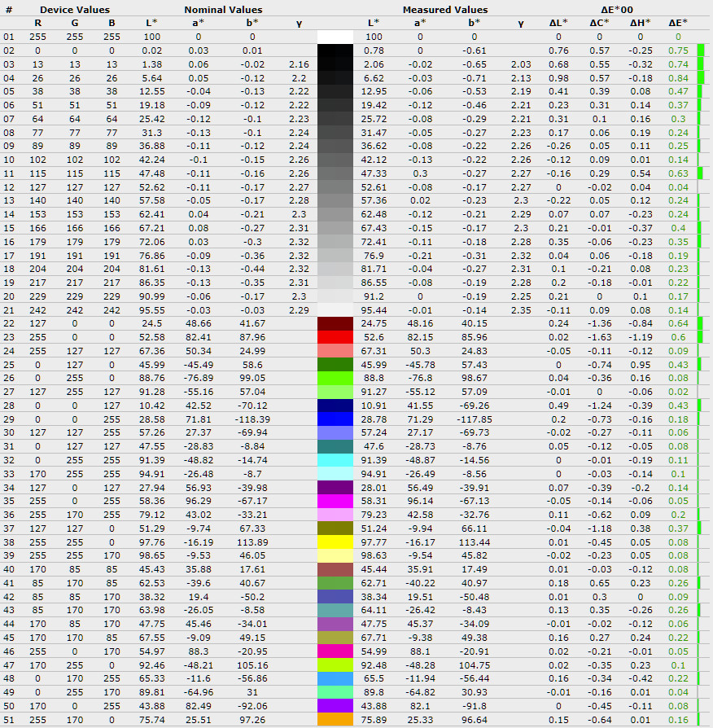Select the yellow color swatch in row 38
Viewport: 713px width, 728px height.
[335, 542]
